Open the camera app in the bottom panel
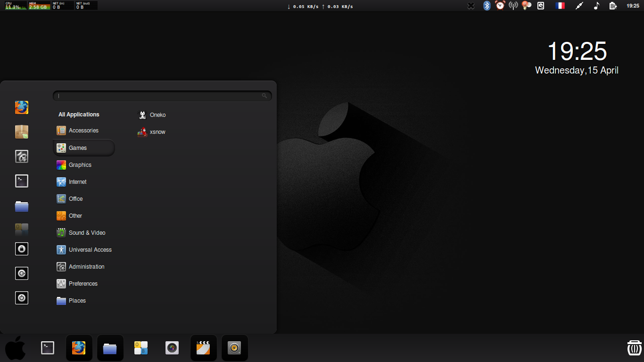The width and height of the screenshot is (644, 362). tap(172, 348)
